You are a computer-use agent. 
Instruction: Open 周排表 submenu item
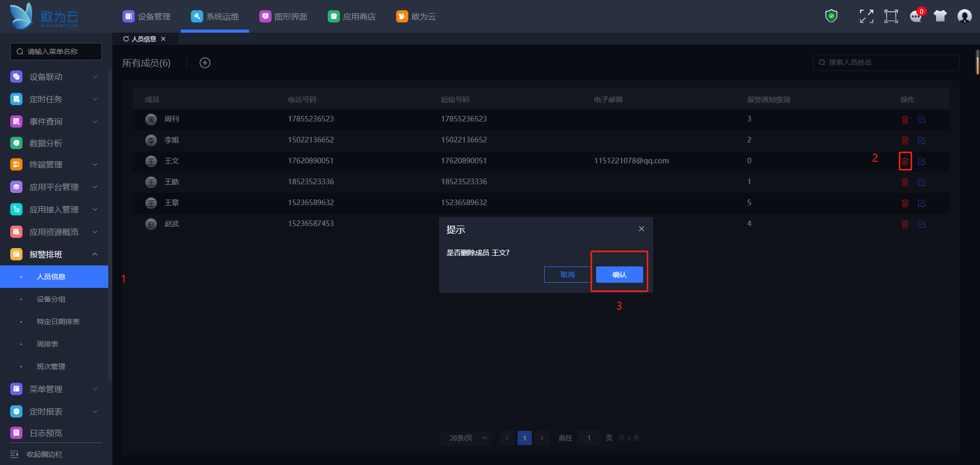click(x=54, y=344)
